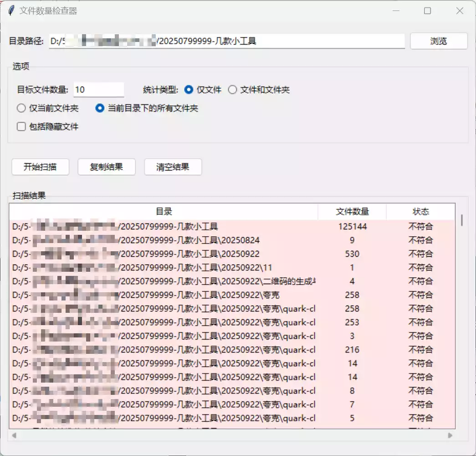Click the 文件数量 column header to sort
This screenshot has height=456, width=476.
(353, 212)
